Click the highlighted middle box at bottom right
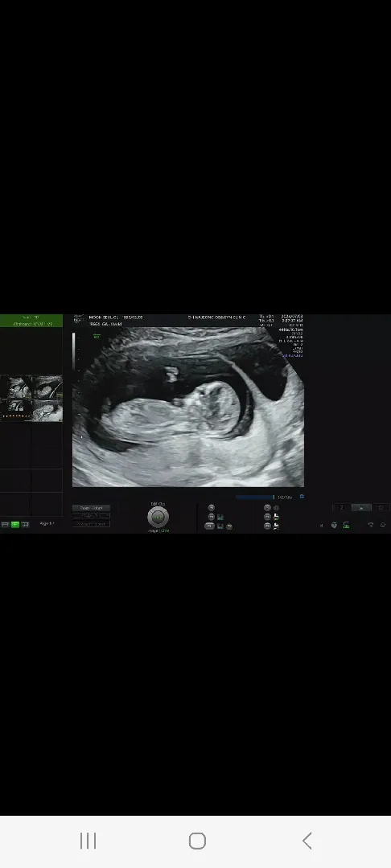 coord(361,508)
